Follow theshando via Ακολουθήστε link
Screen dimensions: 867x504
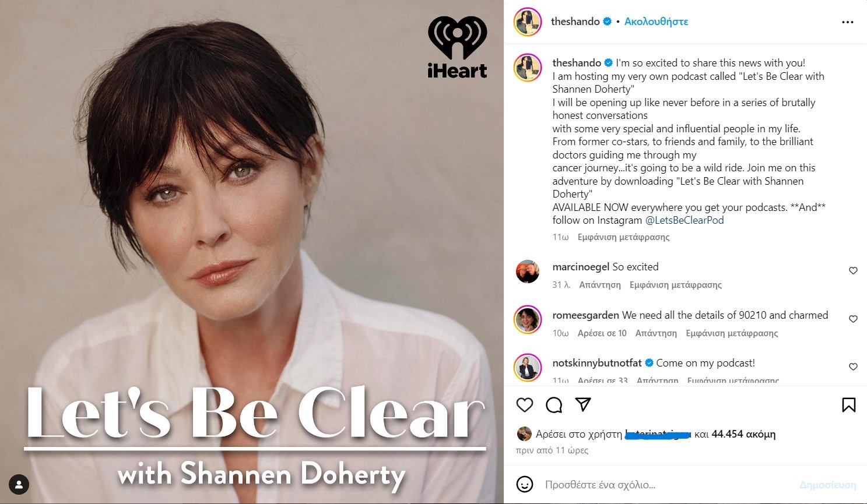[656, 22]
